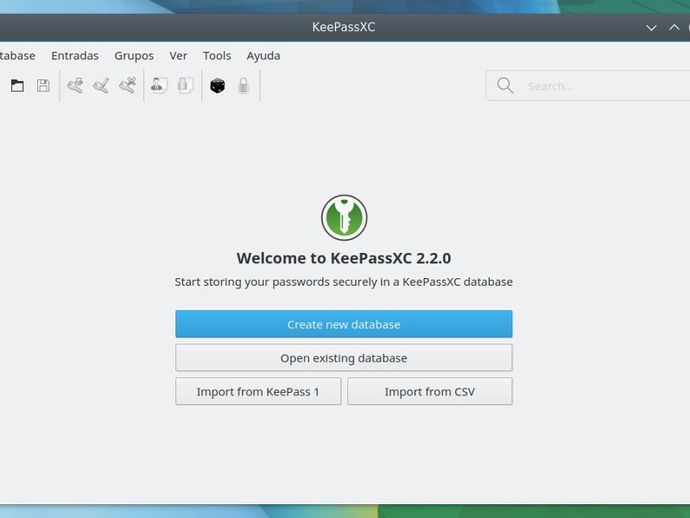690x518 pixels.
Task: Open the Grupos menu
Action: [x=134, y=56]
